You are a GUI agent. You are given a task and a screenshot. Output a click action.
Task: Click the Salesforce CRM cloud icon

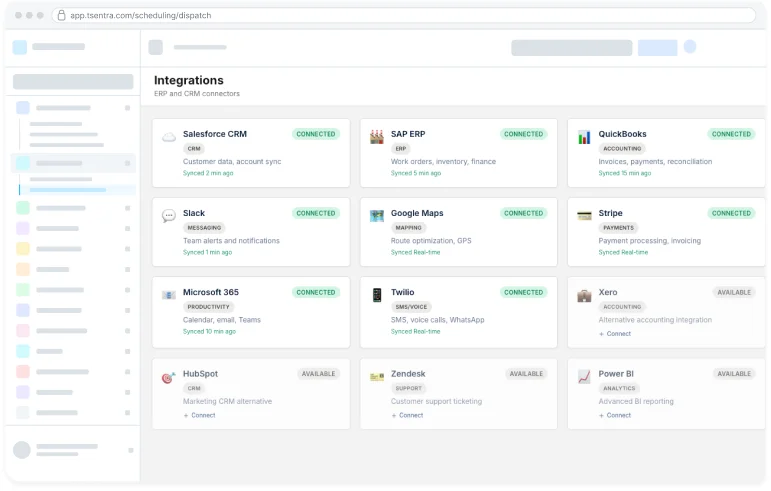click(x=169, y=137)
